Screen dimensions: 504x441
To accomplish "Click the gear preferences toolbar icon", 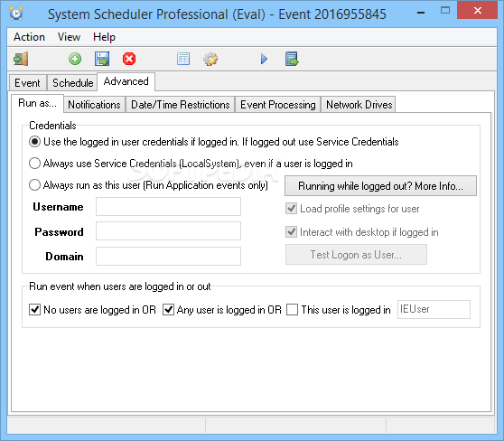I will (x=210, y=59).
